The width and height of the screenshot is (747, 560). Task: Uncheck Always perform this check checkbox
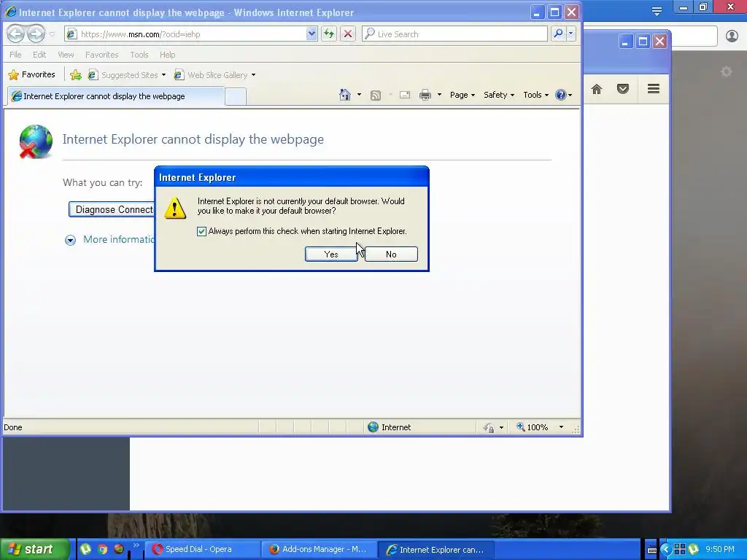point(201,231)
